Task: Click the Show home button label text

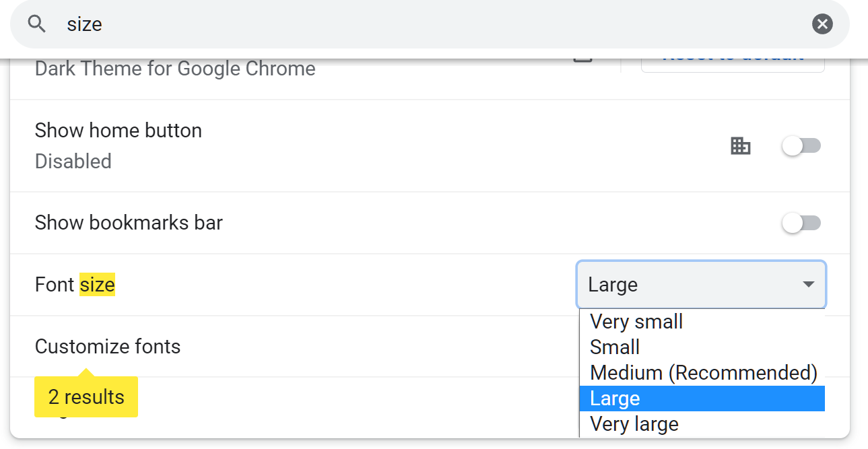Action: click(x=118, y=130)
